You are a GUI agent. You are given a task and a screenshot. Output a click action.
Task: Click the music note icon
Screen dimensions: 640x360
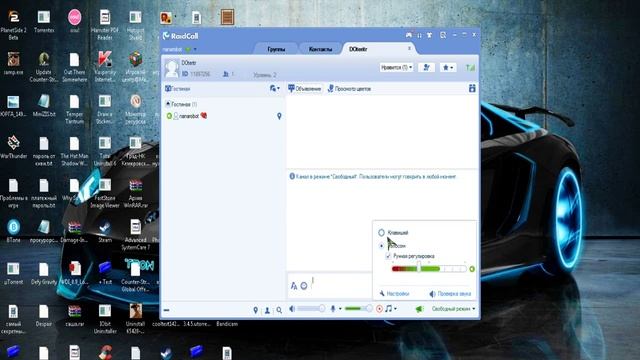coord(389,309)
